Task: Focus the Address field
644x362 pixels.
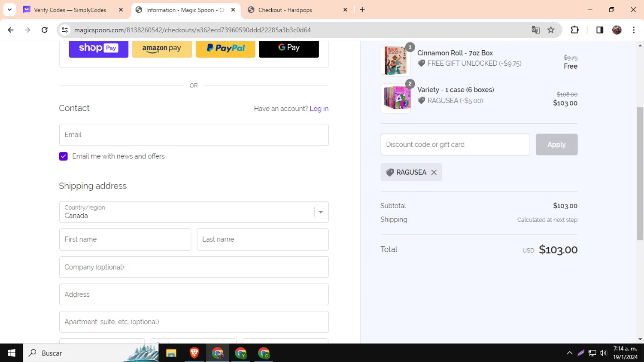Action: [194, 295]
